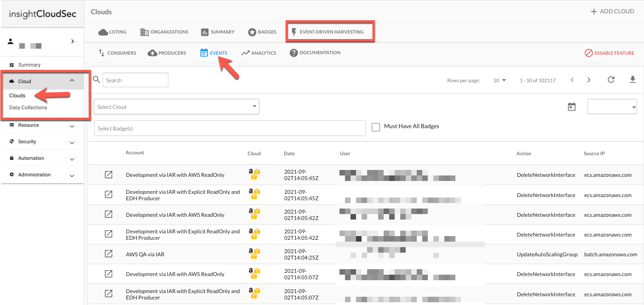The width and height of the screenshot is (644, 305).
Task: Open the Listing tab
Action: pos(112,32)
